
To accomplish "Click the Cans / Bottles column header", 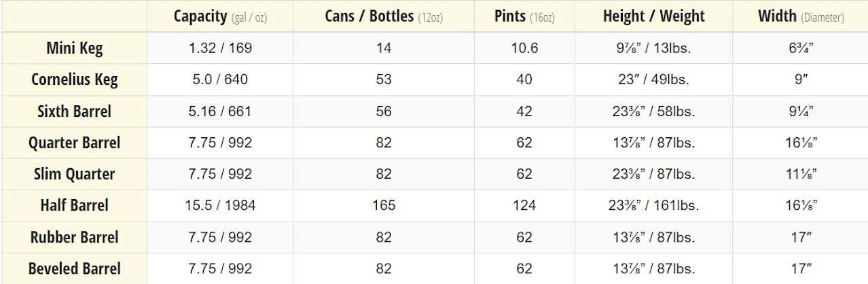I will tap(384, 16).
